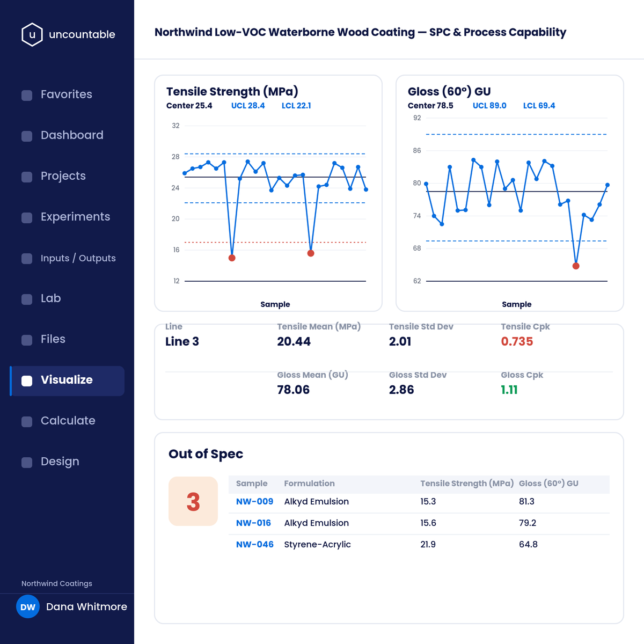This screenshot has width=644, height=644.
Task: Click the Gloss (60°) GU chart title
Action: click(x=449, y=91)
